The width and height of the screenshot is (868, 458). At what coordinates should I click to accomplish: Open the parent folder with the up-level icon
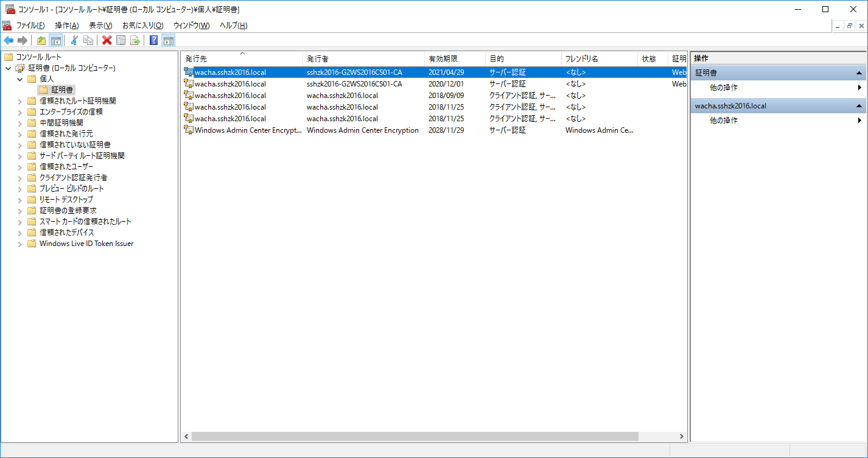tap(40, 40)
